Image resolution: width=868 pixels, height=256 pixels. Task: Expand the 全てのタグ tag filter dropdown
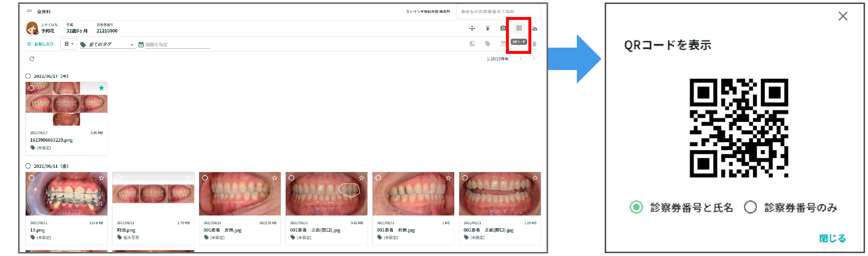(107, 44)
